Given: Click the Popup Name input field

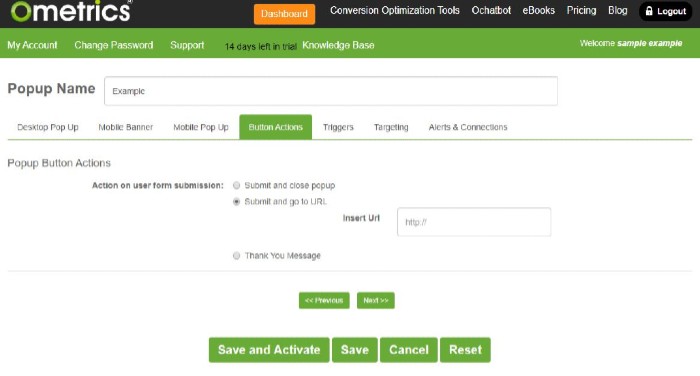Looking at the screenshot, I should [331, 91].
